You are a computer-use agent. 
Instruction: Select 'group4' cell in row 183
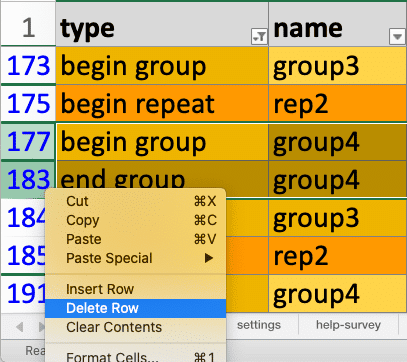[338, 179]
